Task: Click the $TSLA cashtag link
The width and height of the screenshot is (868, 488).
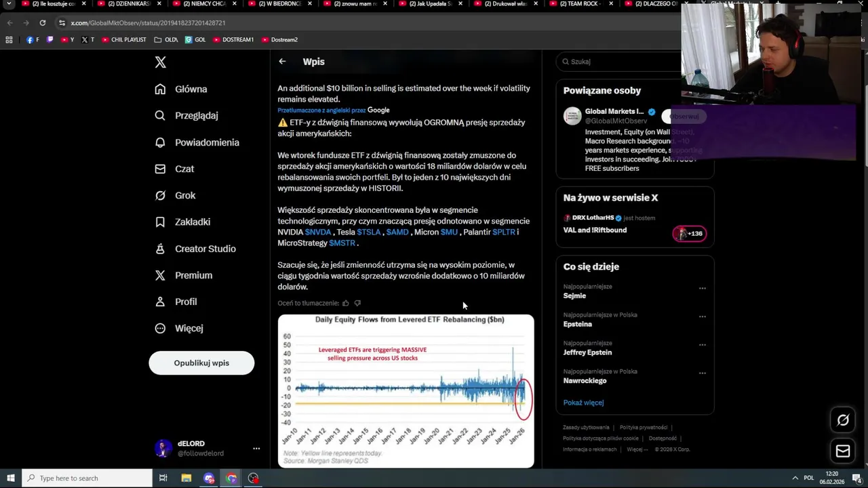Action: point(369,232)
